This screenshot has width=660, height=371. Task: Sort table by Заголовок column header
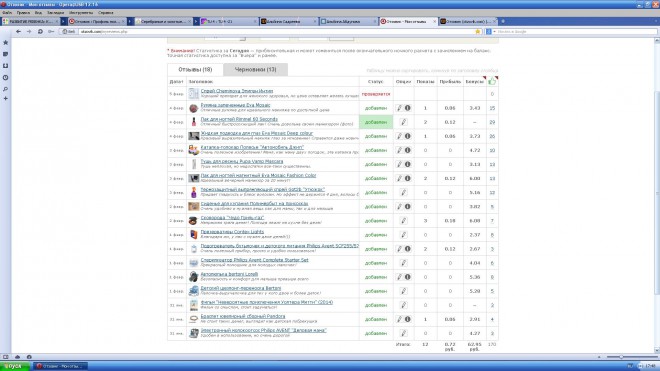tap(201, 81)
